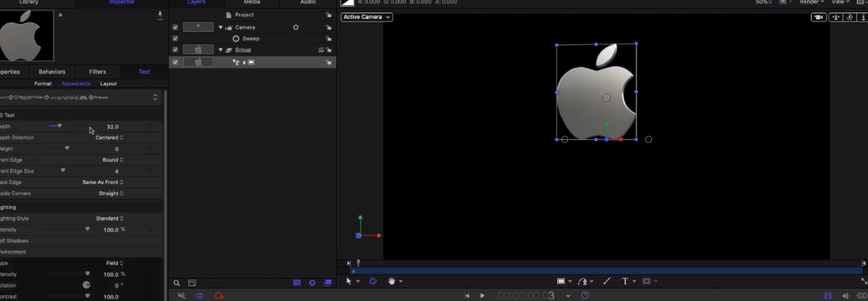Click the 3D orbit view control
The width and height of the screenshot is (868, 301).
849,17
